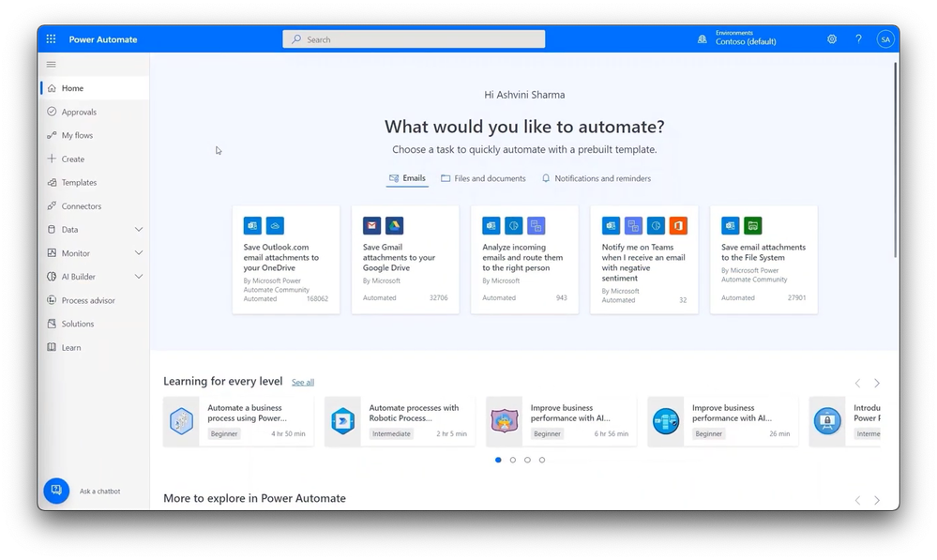Open the Help question mark icon

point(859,38)
